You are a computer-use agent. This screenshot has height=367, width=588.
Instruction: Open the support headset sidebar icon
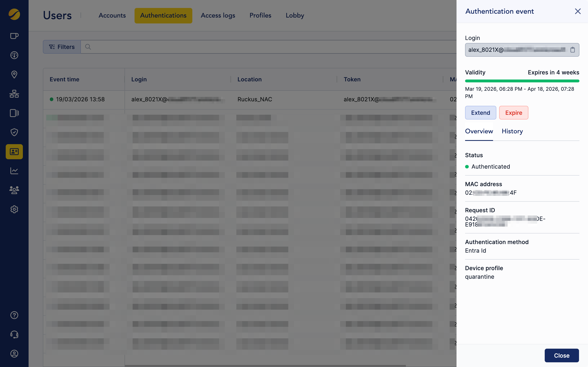(14, 334)
